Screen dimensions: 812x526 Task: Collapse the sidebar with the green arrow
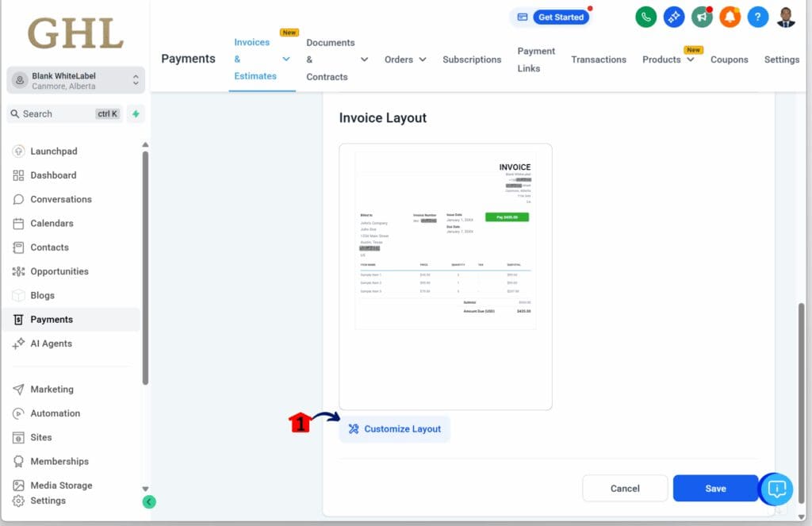point(150,501)
